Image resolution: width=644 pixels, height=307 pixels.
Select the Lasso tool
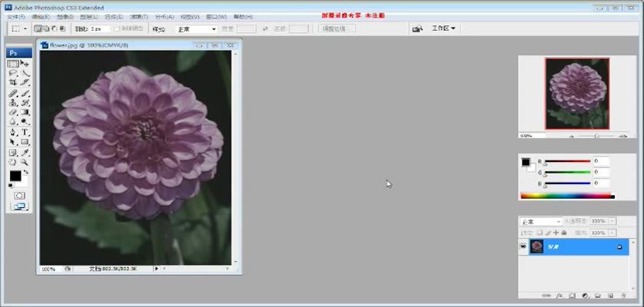12,74
